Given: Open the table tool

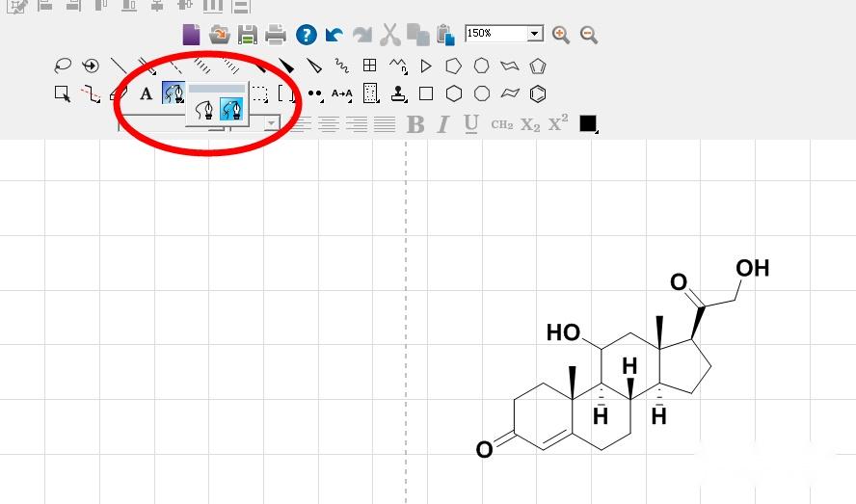Looking at the screenshot, I should pos(369,66).
